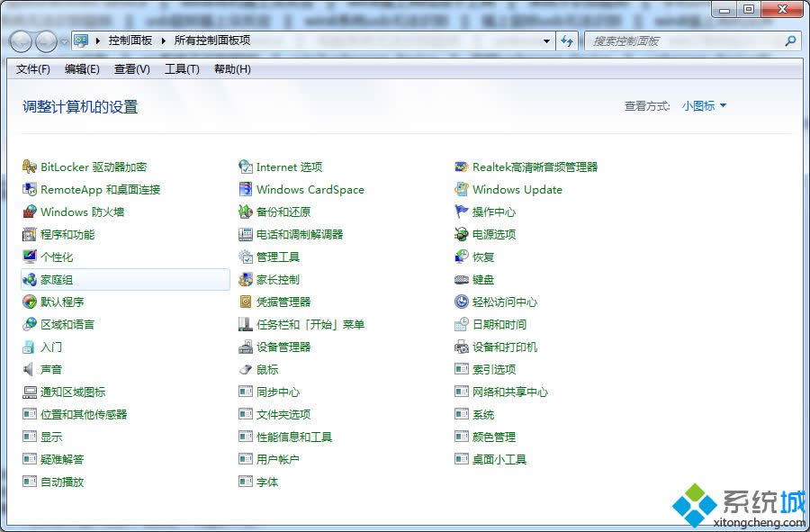Click the 声音 speaker icon
This screenshot has height=532, width=810.
tap(30, 369)
